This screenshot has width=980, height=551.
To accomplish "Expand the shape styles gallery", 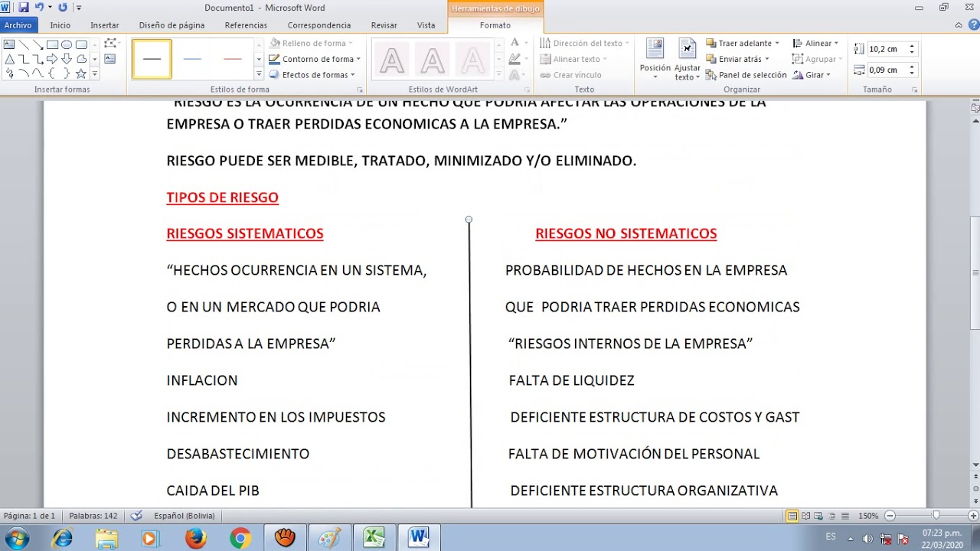I will [x=259, y=74].
